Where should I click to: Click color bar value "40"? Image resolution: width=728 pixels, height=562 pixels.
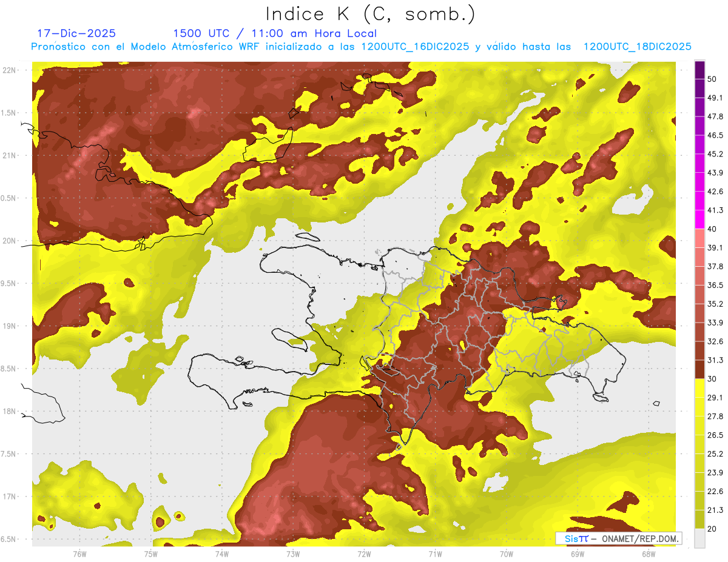click(712, 229)
